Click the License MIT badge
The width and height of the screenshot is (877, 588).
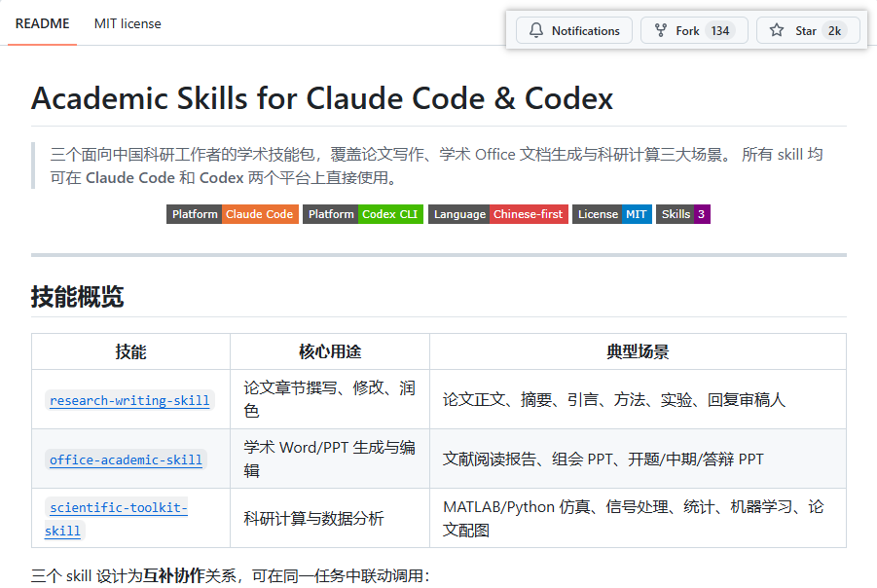[x=612, y=214]
